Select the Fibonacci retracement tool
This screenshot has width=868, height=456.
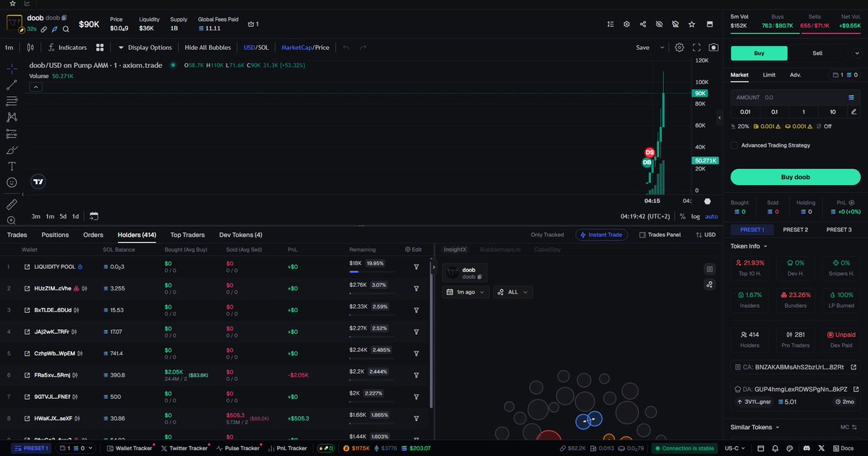[12, 101]
